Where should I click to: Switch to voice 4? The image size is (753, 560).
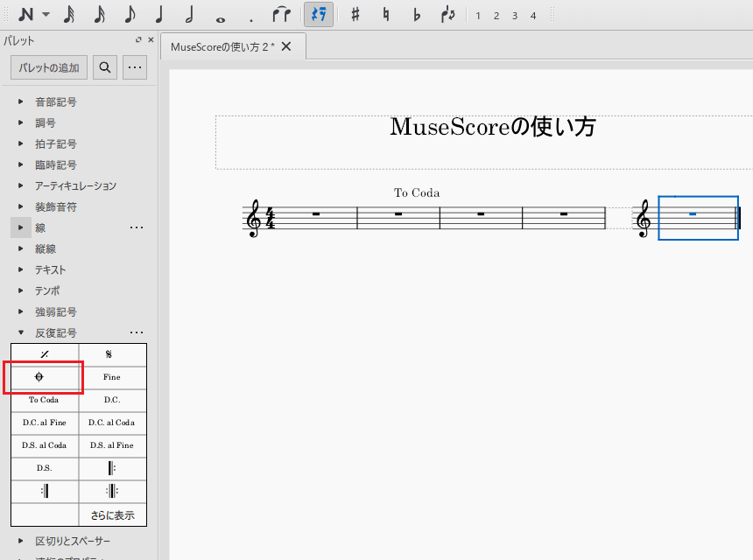click(533, 16)
